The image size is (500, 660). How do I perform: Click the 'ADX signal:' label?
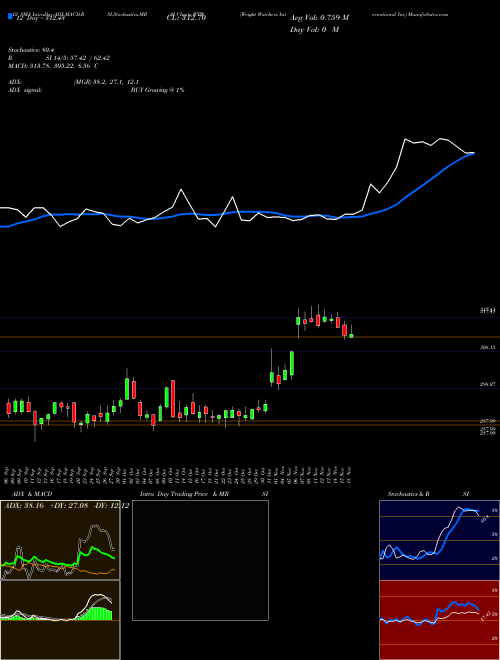[x=24, y=90]
